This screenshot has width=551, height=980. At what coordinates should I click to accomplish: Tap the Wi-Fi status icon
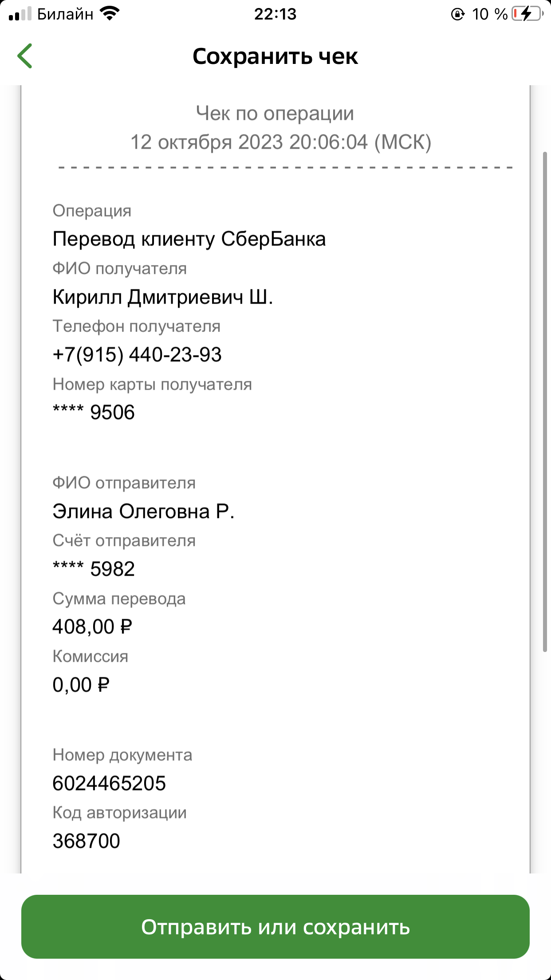click(110, 14)
